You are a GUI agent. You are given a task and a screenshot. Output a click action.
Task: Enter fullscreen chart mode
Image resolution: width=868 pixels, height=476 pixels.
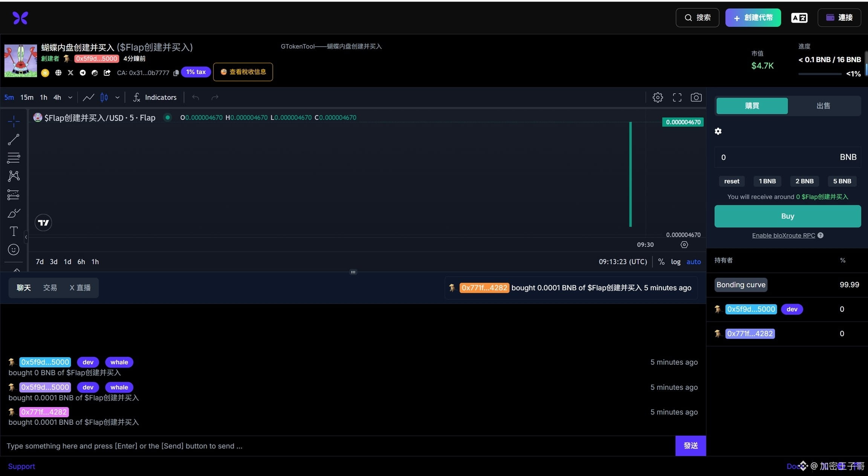pyautogui.click(x=677, y=98)
